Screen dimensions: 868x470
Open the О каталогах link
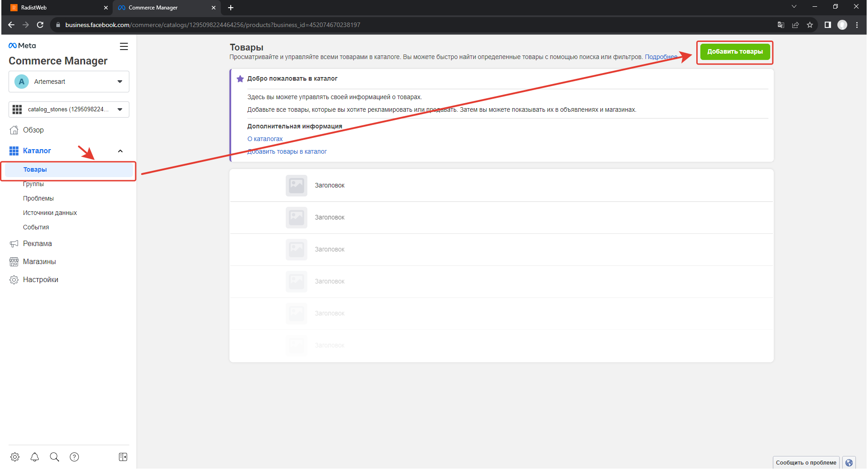coord(265,139)
